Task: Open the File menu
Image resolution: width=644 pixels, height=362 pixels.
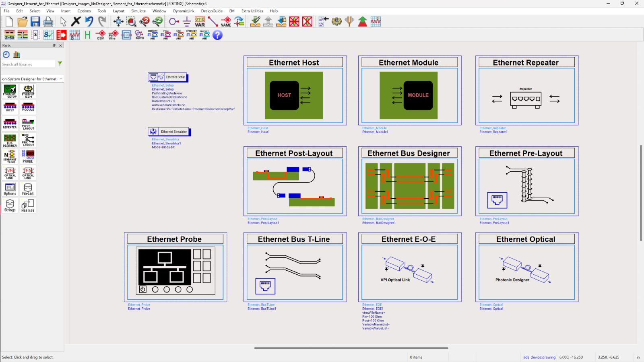Action: point(7,11)
